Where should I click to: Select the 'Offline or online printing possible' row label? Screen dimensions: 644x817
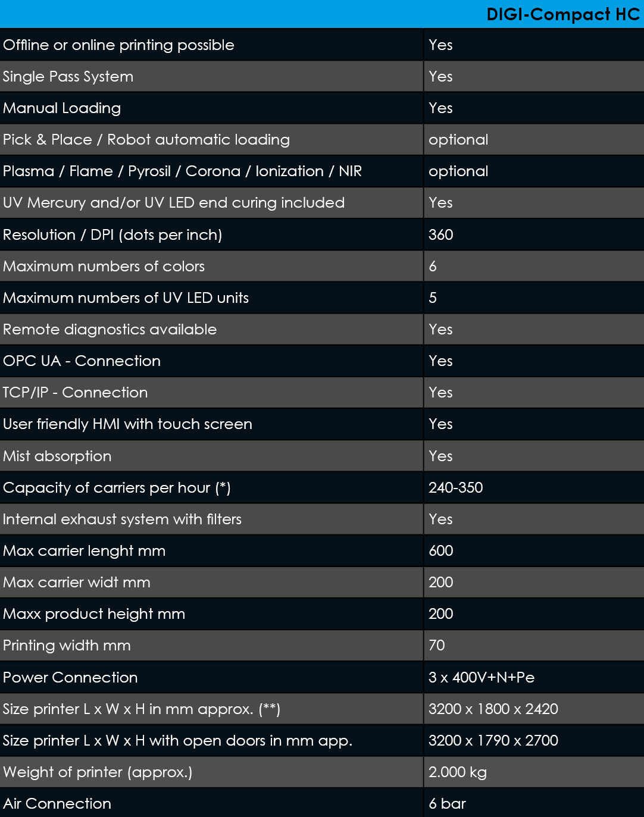(x=118, y=45)
